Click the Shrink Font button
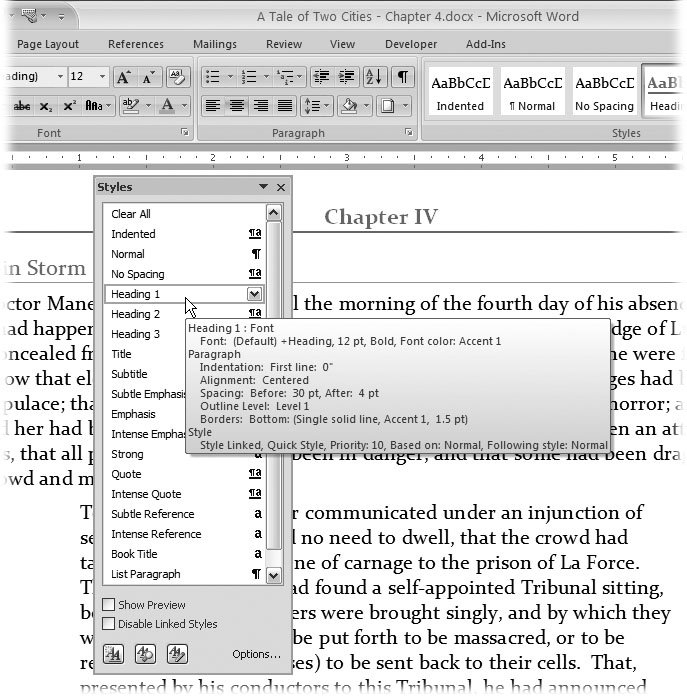This screenshot has height=697, width=687. pyautogui.click(x=148, y=77)
